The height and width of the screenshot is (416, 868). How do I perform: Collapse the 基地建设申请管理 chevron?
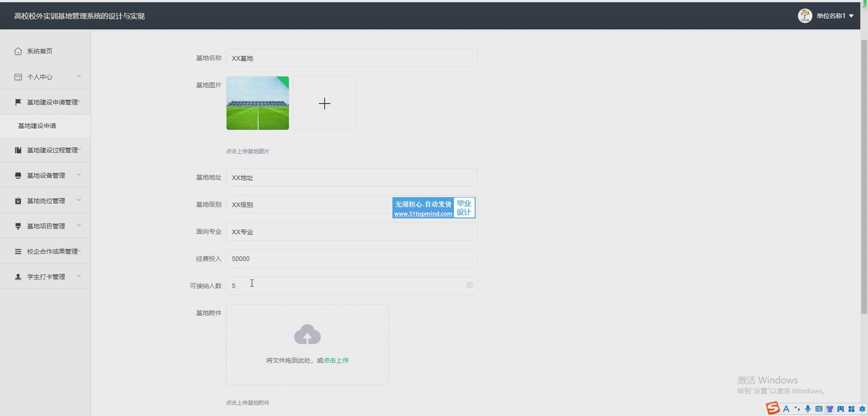[x=80, y=102]
